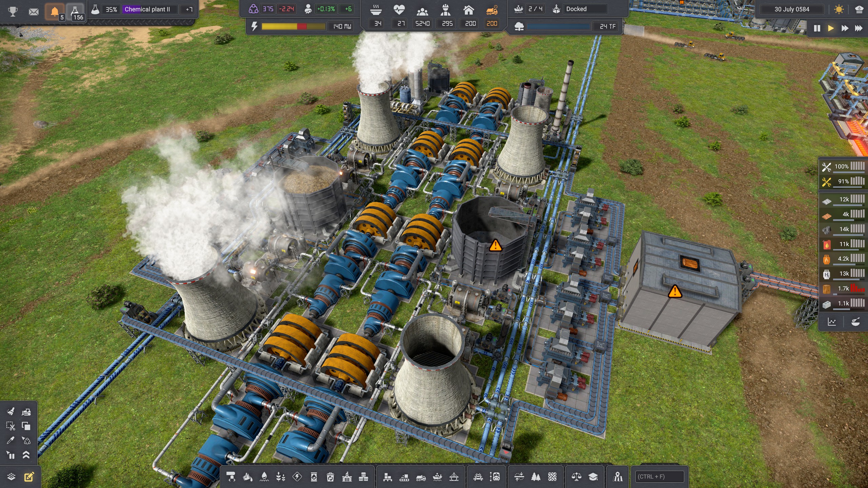
Task: Open the workers hard-hat icon
Action: (x=446, y=10)
